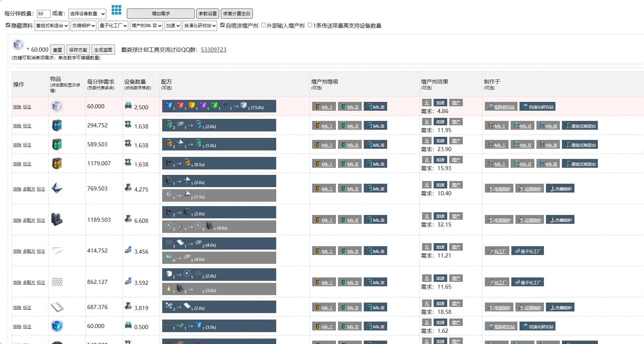Click the 增加需求 button

162,14
